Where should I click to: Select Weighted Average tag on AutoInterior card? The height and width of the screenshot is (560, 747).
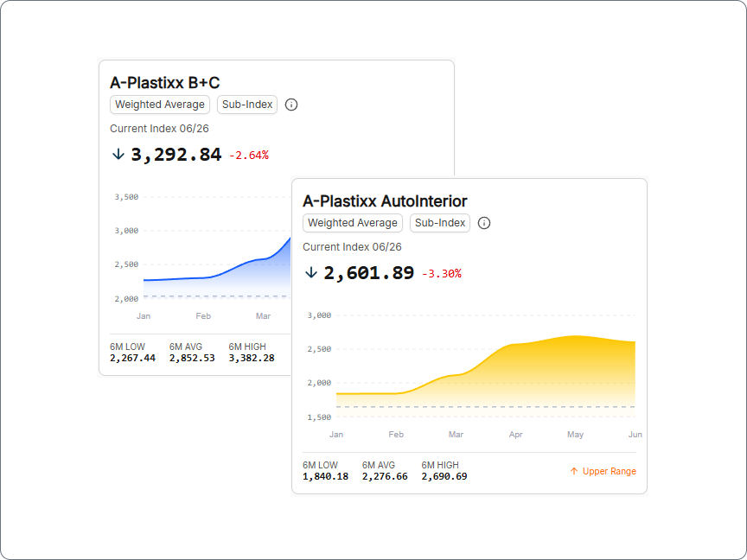click(353, 223)
